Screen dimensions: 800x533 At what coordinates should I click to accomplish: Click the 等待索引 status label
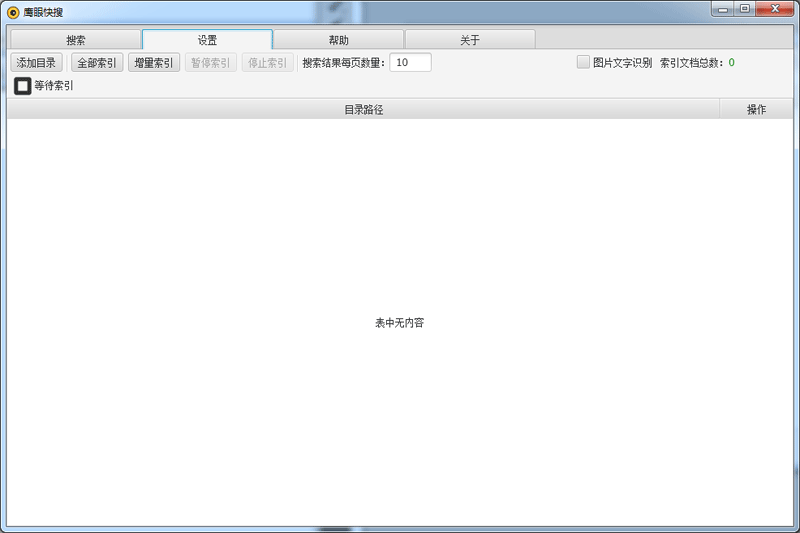click(54, 86)
